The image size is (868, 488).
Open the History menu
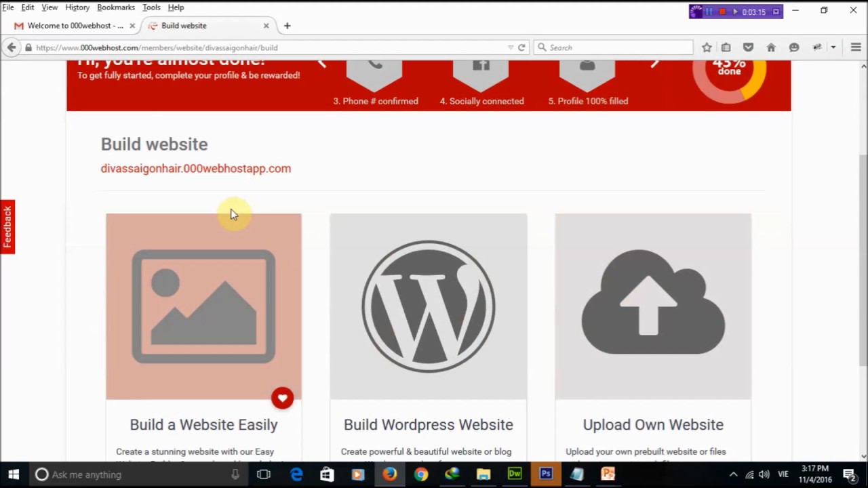(77, 7)
